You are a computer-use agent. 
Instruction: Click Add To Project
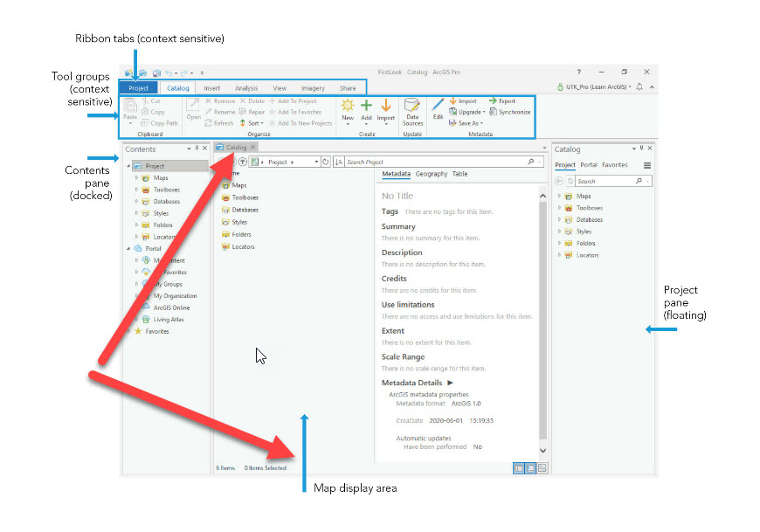click(293, 101)
